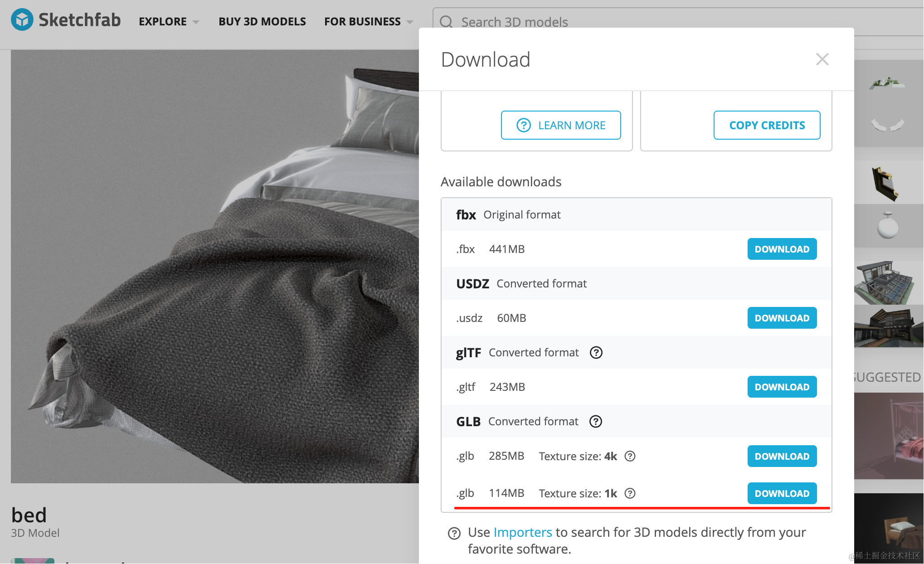
Task: Click the question mark icon inside Learn More
Action: coord(524,125)
